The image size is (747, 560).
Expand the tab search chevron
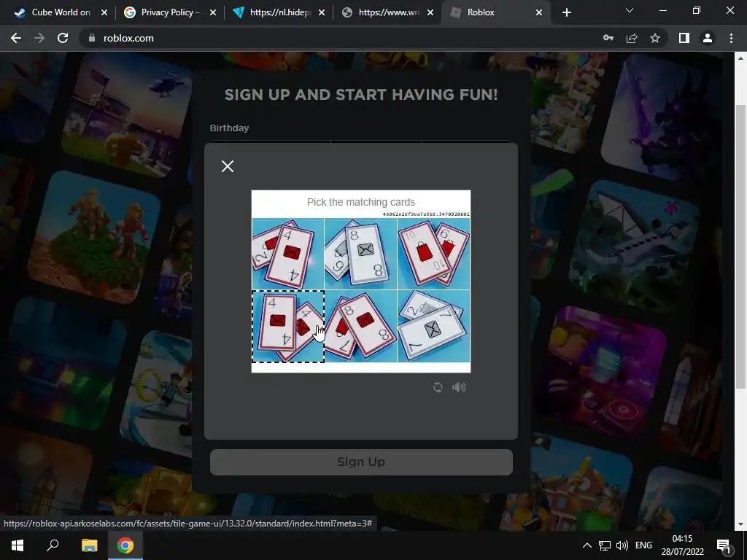[630, 10]
